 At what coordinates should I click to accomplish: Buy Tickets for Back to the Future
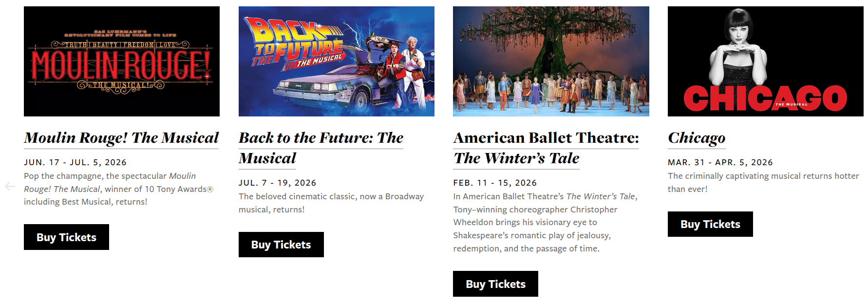tap(281, 245)
